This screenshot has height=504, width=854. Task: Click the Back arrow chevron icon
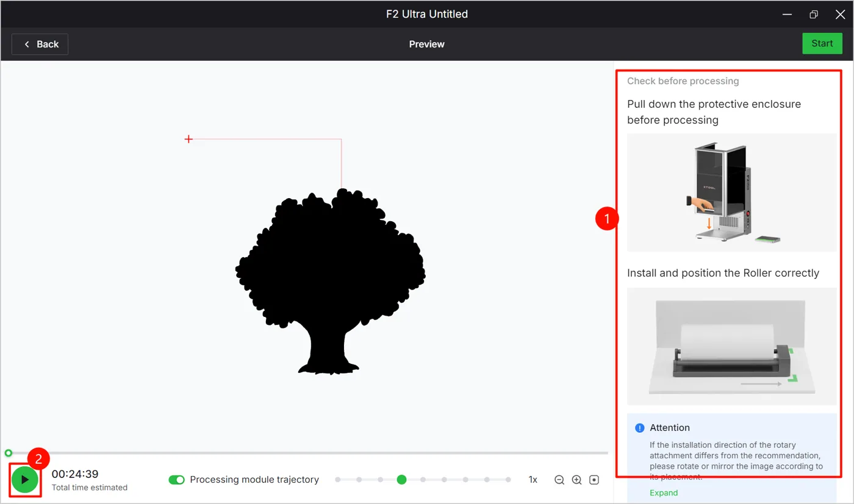(27, 44)
